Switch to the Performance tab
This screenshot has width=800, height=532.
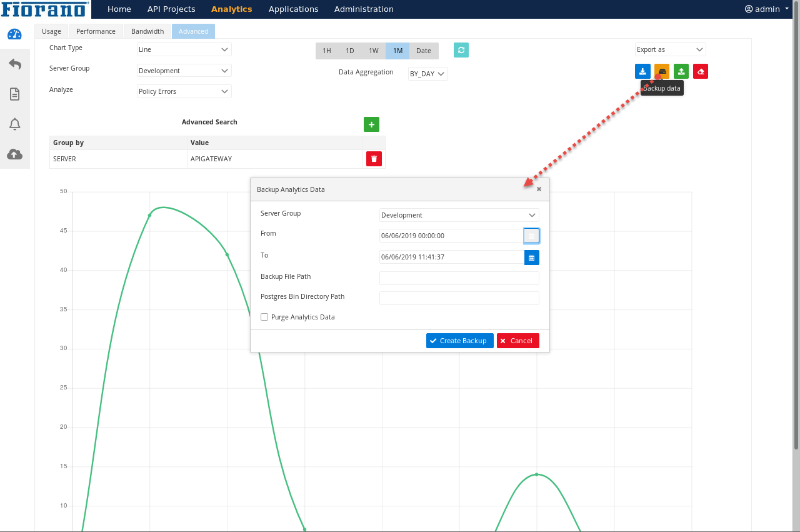coord(96,31)
